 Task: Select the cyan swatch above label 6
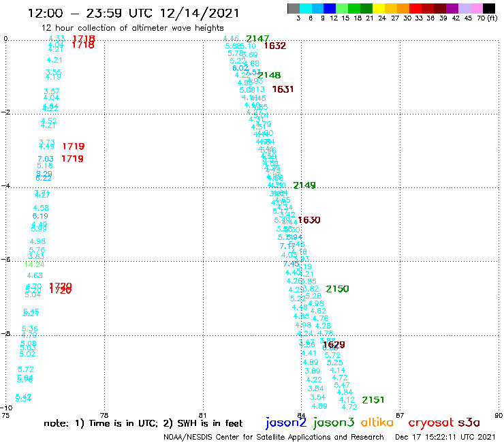[306, 9]
